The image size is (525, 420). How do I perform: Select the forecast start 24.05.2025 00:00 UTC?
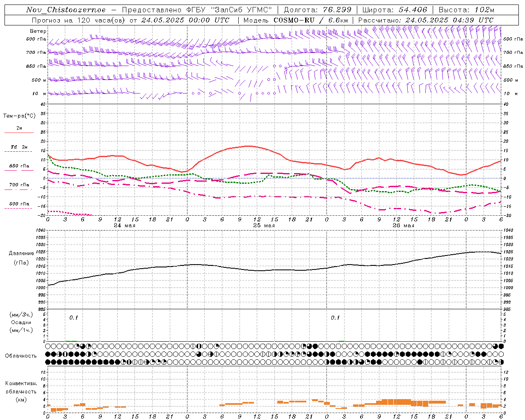click(x=185, y=20)
